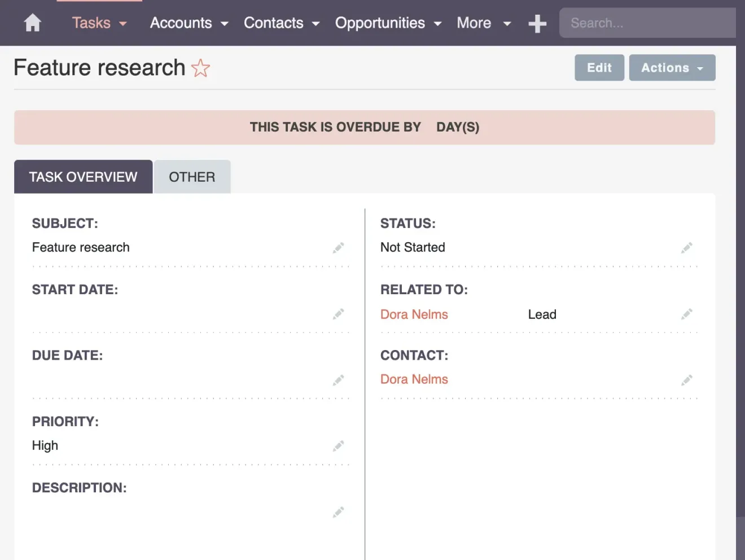This screenshot has height=560, width=745.
Task: Expand the More navigation dropdown
Action: 483,23
